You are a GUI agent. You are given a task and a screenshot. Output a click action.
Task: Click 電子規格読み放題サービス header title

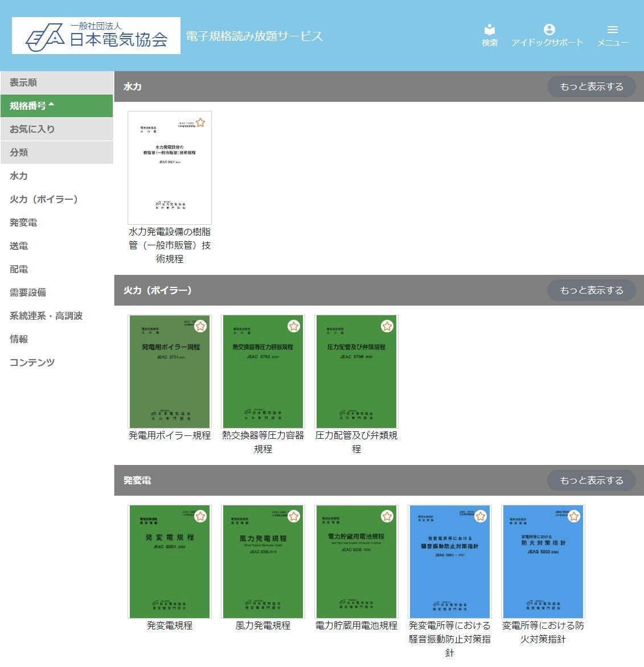pyautogui.click(x=255, y=36)
